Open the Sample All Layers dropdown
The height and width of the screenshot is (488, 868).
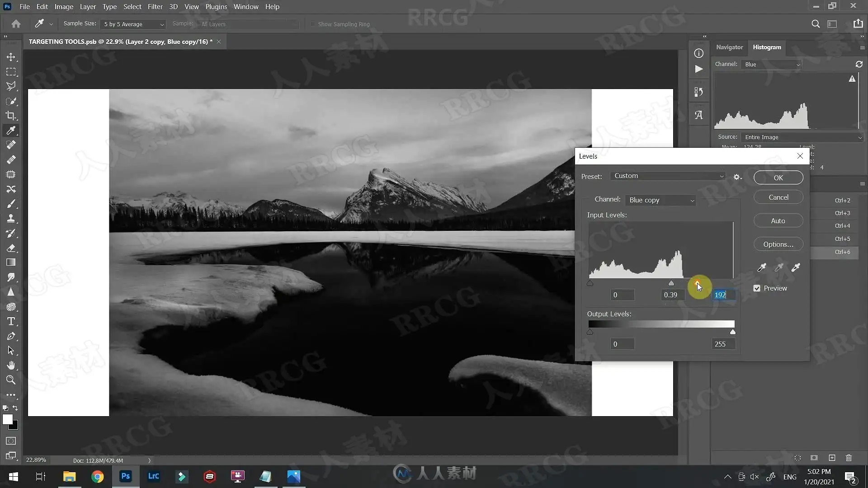tap(248, 24)
